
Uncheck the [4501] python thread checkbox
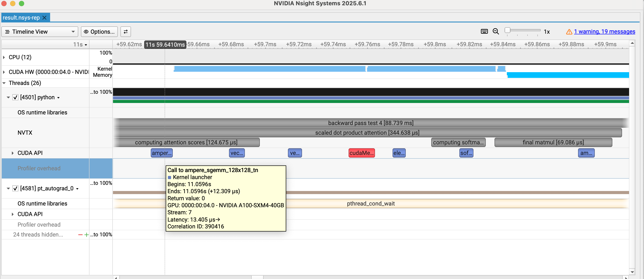(x=16, y=97)
